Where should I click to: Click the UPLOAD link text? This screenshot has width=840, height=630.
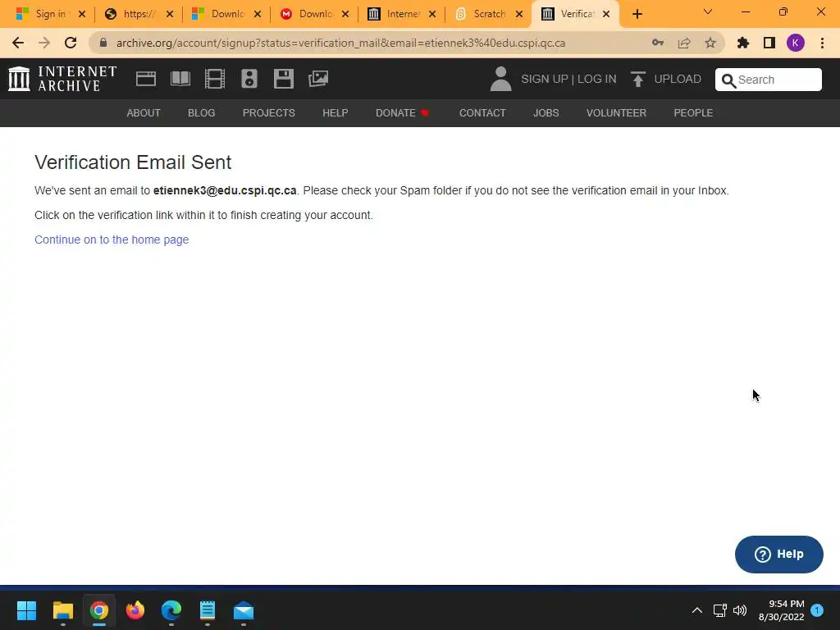point(678,79)
